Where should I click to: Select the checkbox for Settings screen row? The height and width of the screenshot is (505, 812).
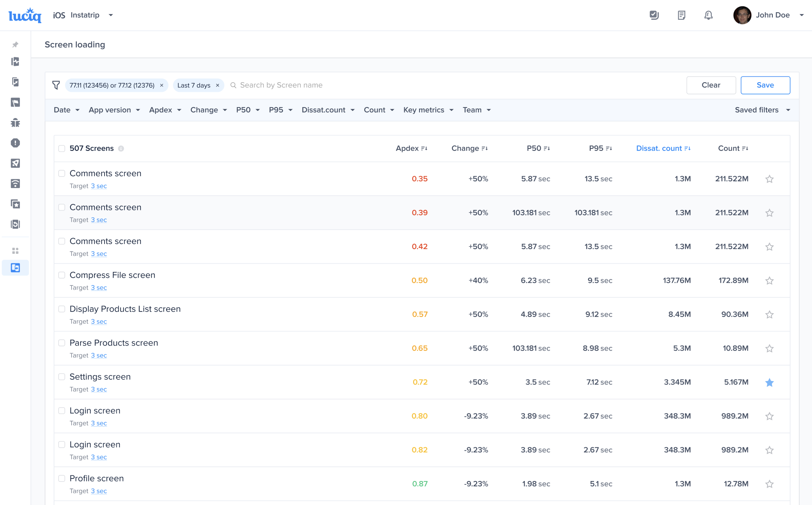tap(62, 377)
